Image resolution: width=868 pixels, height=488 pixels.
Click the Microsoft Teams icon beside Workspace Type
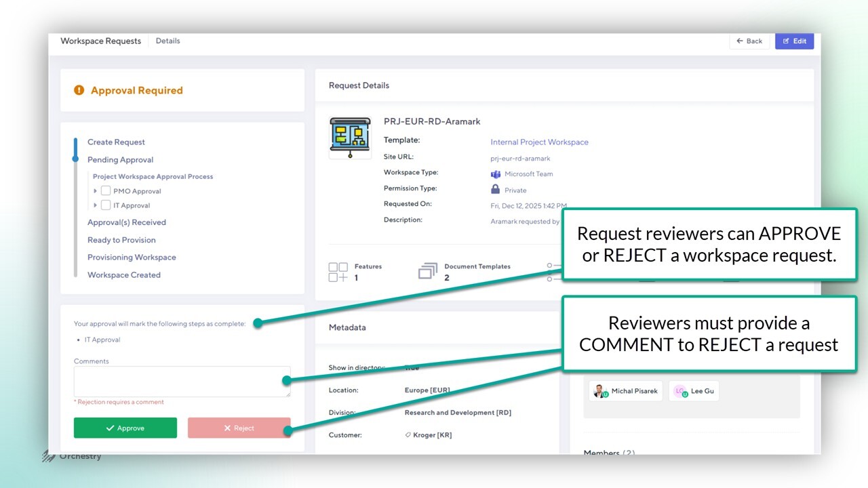click(x=496, y=174)
